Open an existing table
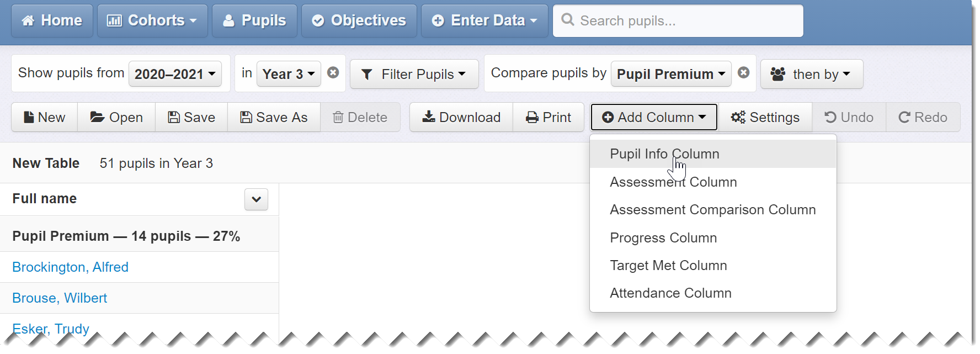 click(116, 117)
